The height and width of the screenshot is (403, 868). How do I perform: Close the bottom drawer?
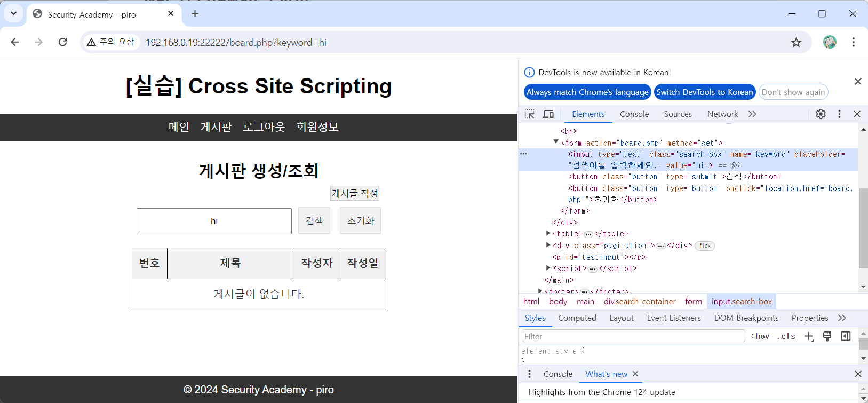pyautogui.click(x=858, y=374)
